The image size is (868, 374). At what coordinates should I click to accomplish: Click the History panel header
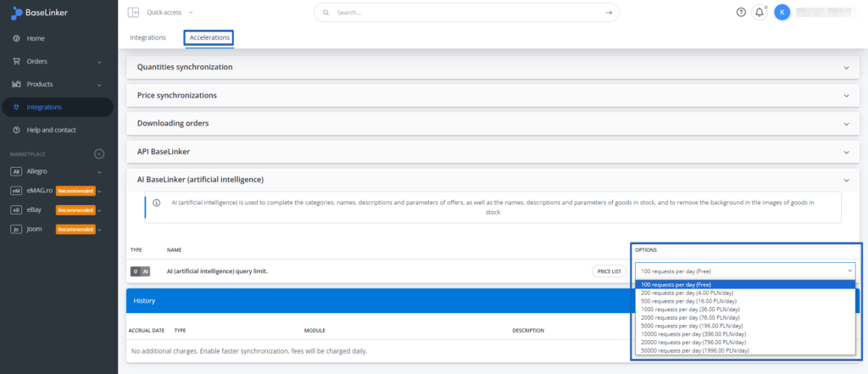click(378, 301)
